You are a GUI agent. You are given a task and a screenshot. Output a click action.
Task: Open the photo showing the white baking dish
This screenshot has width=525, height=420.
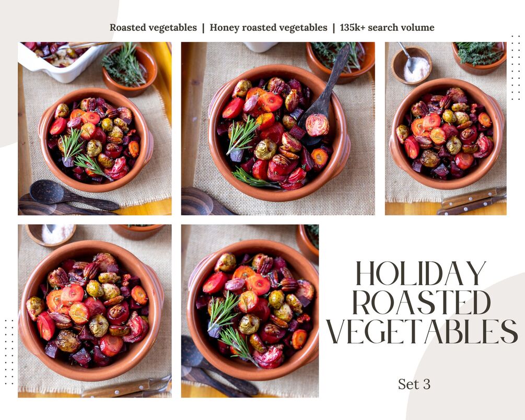[x=95, y=129]
